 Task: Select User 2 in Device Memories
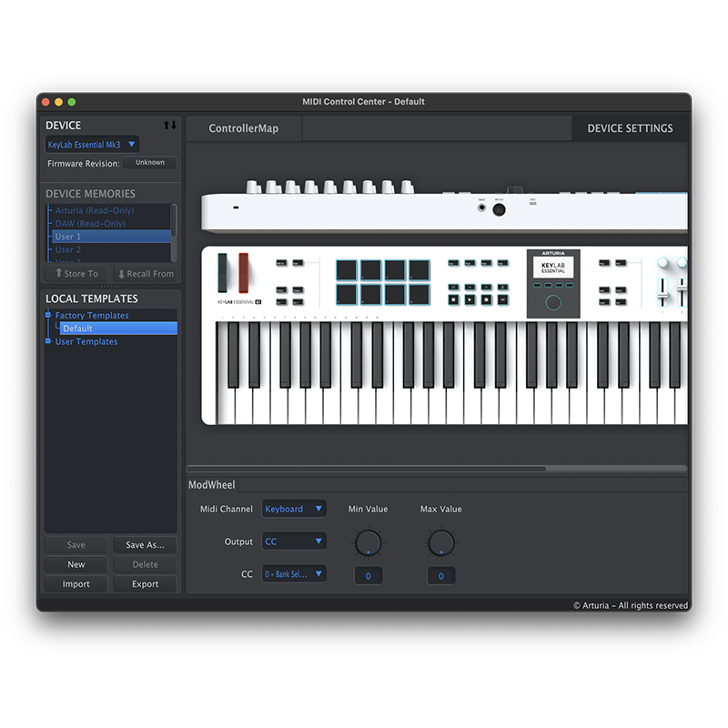click(x=68, y=249)
